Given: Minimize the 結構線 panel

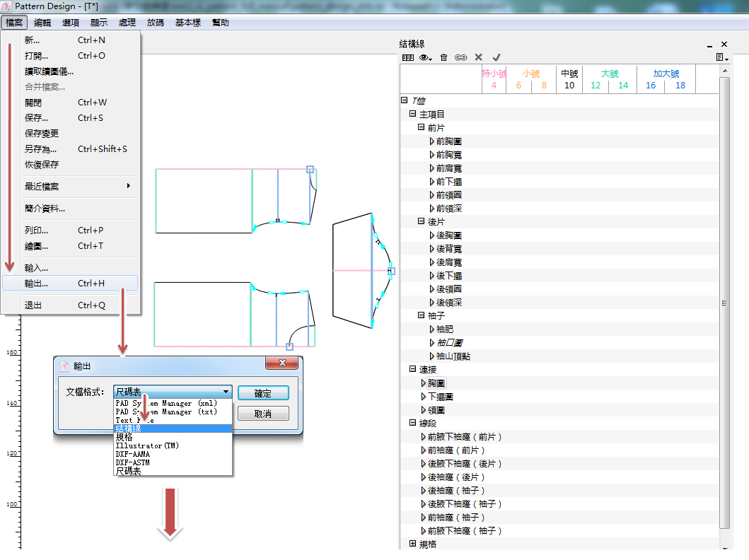Looking at the screenshot, I should tap(710, 45).
